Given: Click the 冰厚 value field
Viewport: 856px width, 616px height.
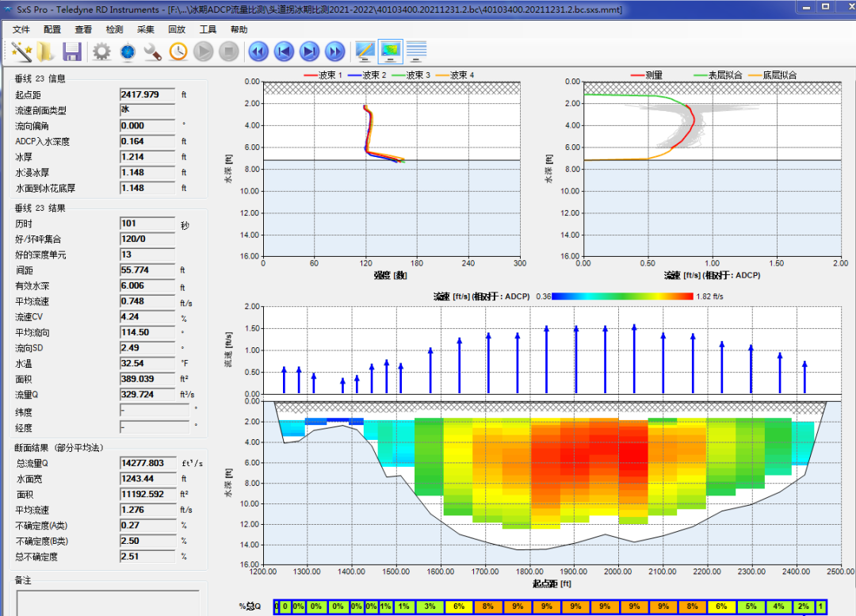Looking at the screenshot, I should coord(147,157).
